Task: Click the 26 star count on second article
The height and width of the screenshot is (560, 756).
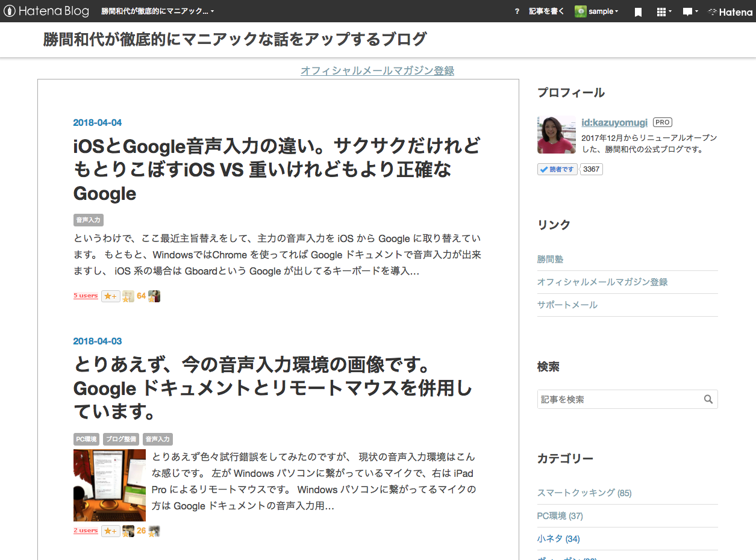Action: pos(142,531)
